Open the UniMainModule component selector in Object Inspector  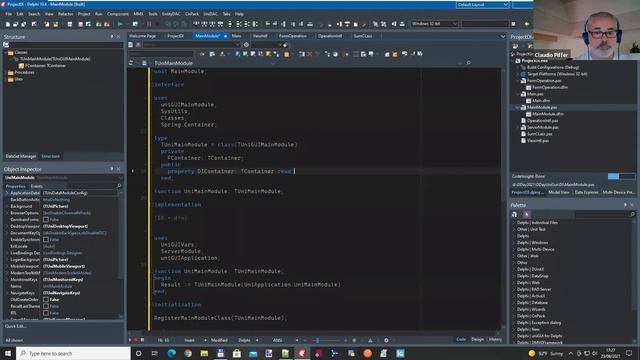63,178
